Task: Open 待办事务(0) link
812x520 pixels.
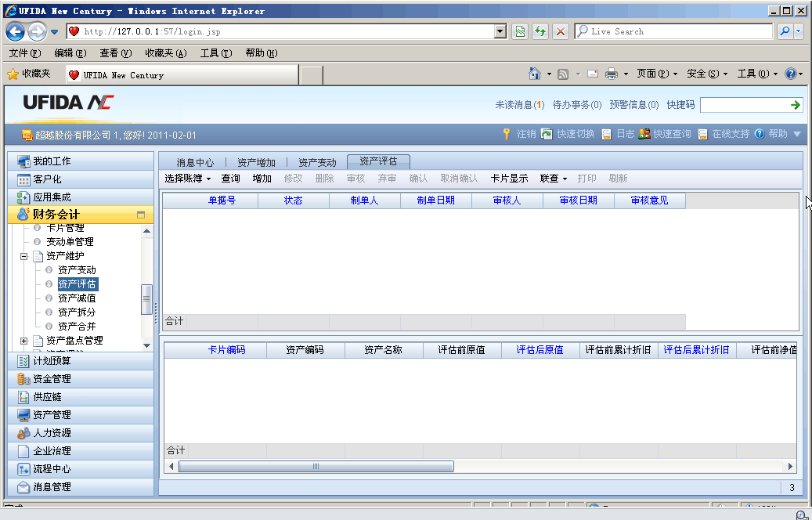Action: point(577,105)
